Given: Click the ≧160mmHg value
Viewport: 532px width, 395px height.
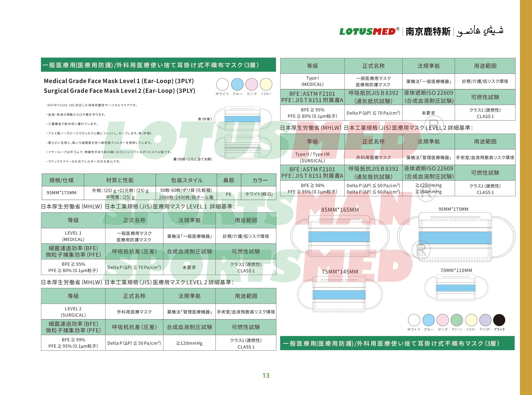Looking at the screenshot, I should pyautogui.click(x=428, y=192).
